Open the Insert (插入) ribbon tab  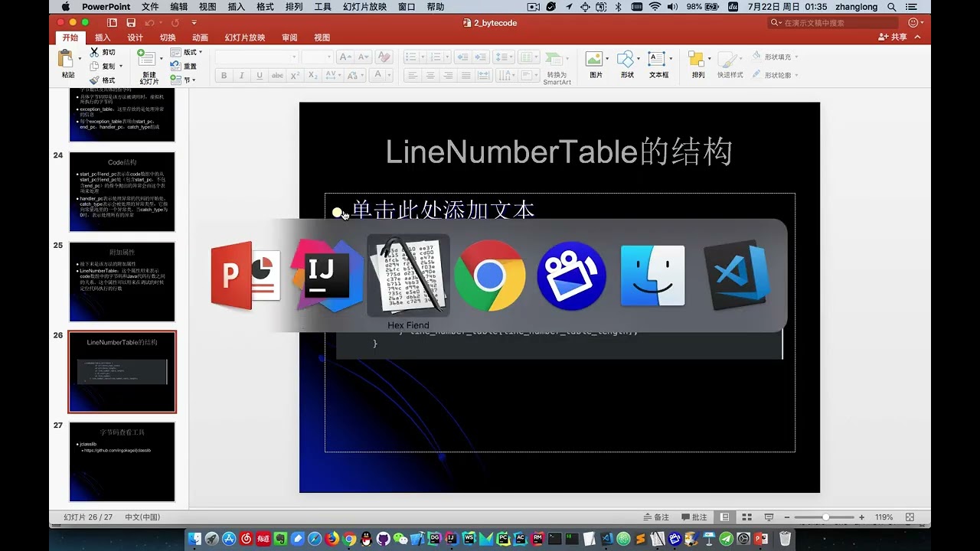point(103,37)
